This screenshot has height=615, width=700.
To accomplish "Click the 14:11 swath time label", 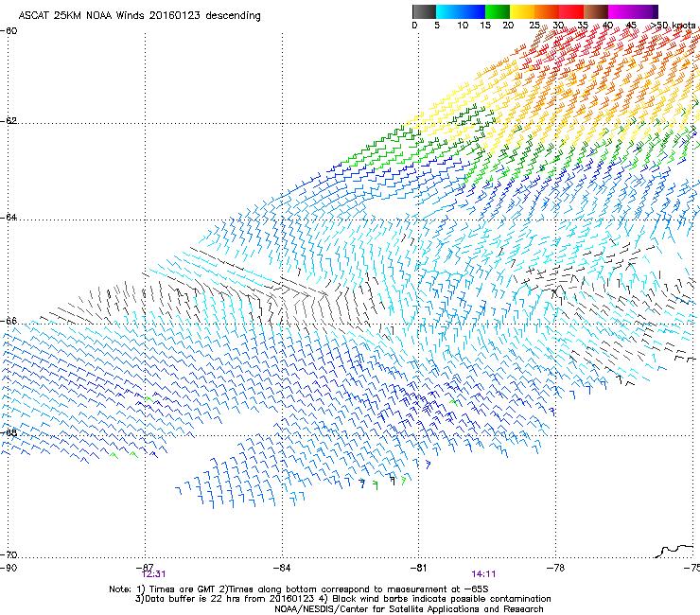I will tap(483, 574).
